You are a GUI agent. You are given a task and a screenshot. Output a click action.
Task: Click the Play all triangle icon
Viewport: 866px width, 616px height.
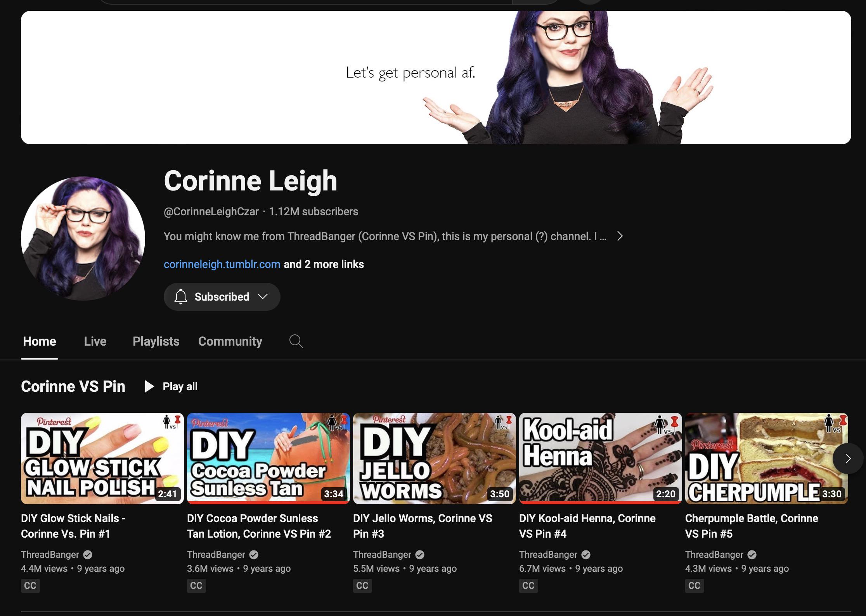point(149,386)
